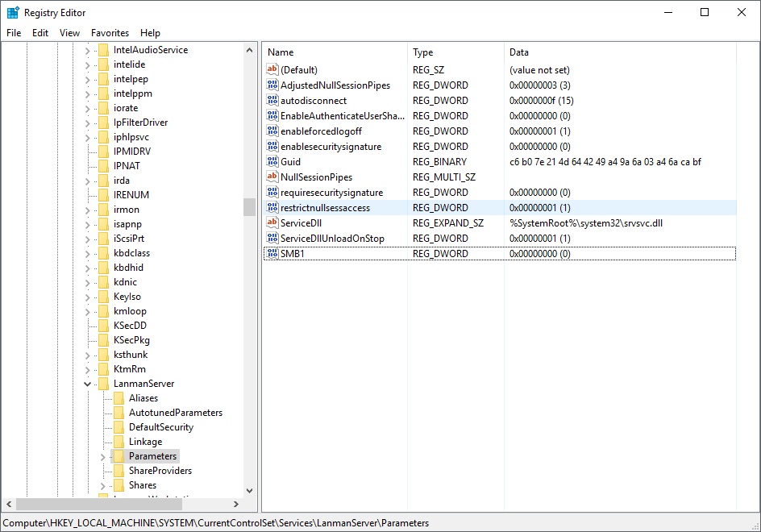Click the SMB1 DWORD value icon
Screen dimensions: 761x532
(272, 254)
